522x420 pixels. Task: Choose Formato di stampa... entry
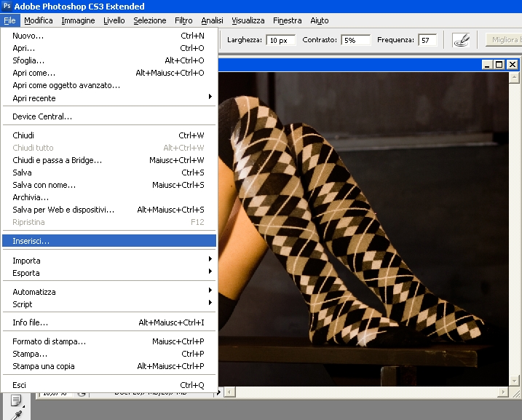pos(109,341)
